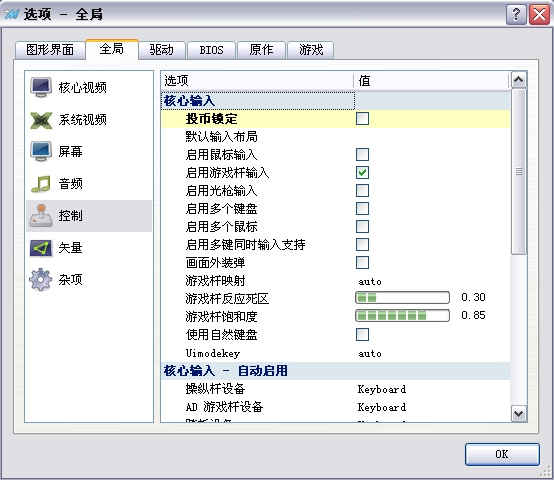
Task: Switch to the 图形界面 tab
Action: coord(50,50)
